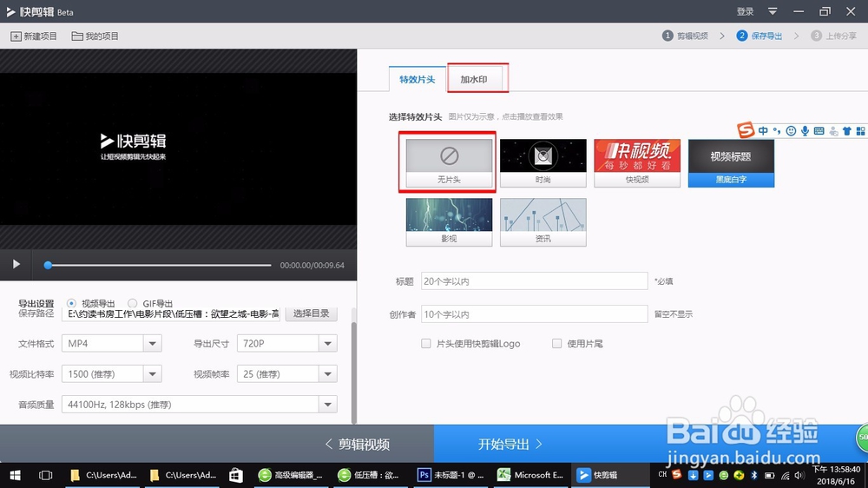Open first C:\Users\Ad... folder taskbar item
Image resolution: width=868 pixels, height=488 pixels.
pos(103,475)
